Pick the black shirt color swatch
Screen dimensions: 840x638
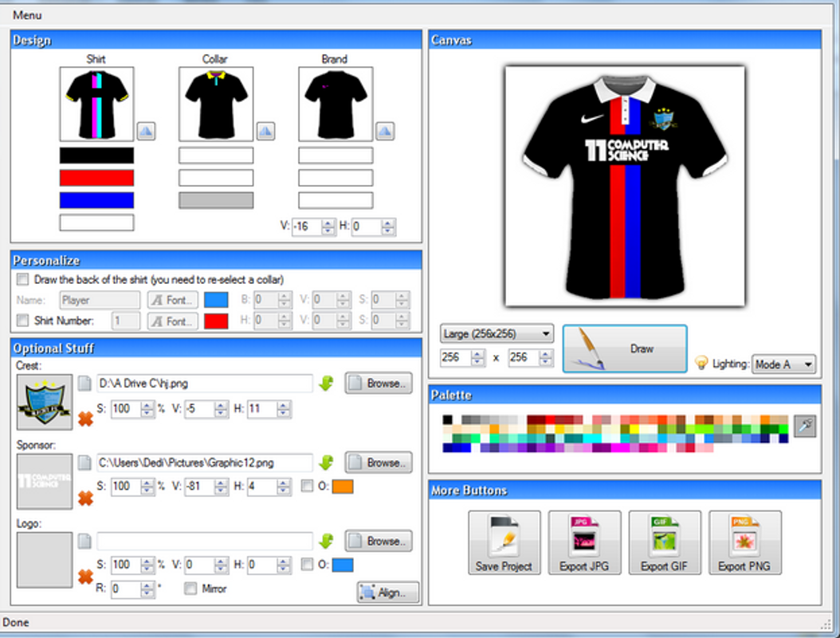pos(96,156)
